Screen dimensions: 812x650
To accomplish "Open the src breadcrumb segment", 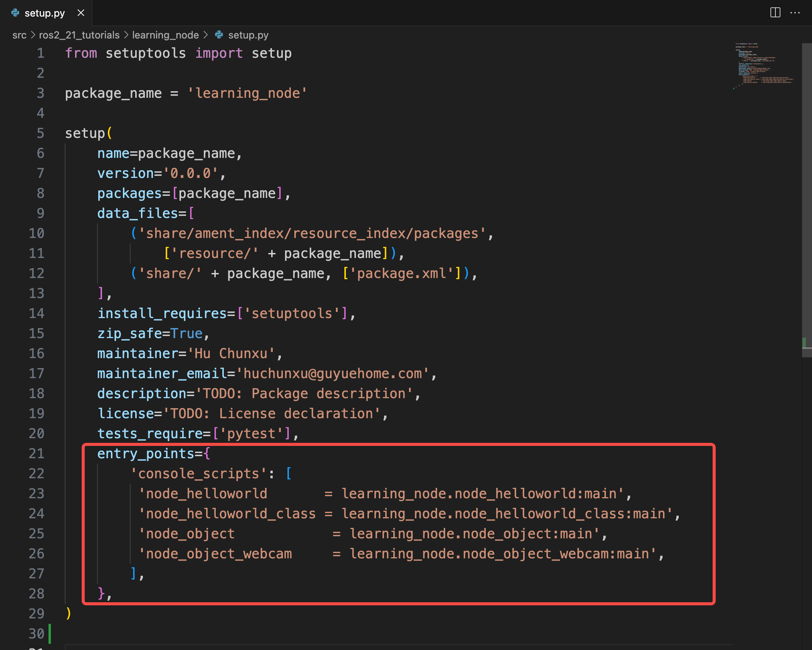I will click(19, 35).
